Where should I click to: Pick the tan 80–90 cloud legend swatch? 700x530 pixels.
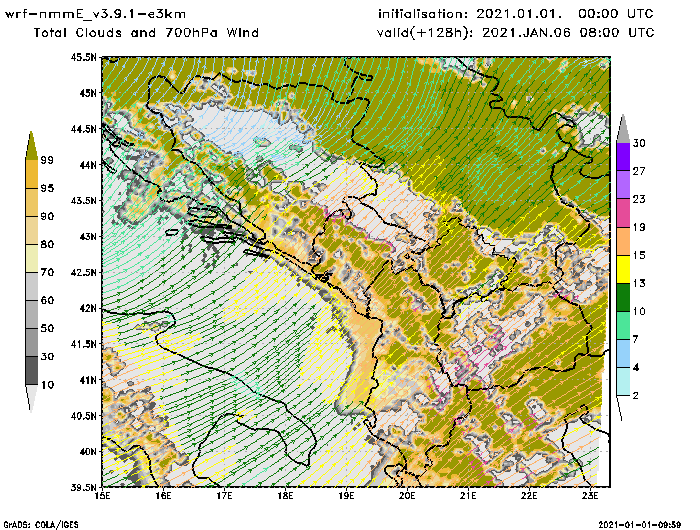pos(32,230)
